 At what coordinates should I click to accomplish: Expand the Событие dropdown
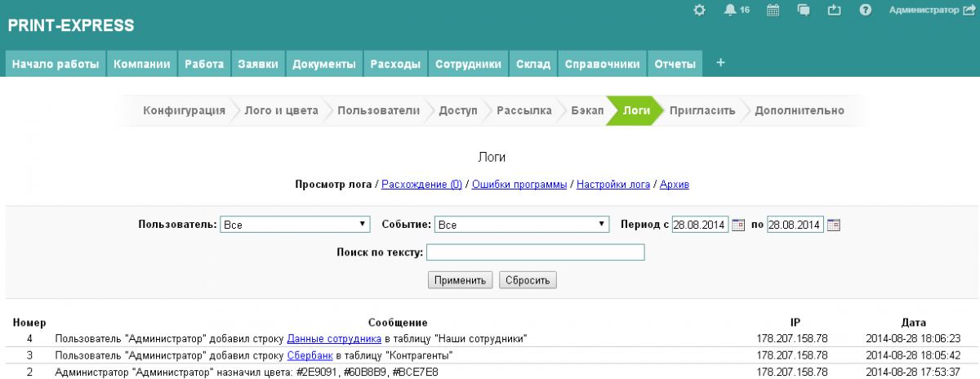522,225
